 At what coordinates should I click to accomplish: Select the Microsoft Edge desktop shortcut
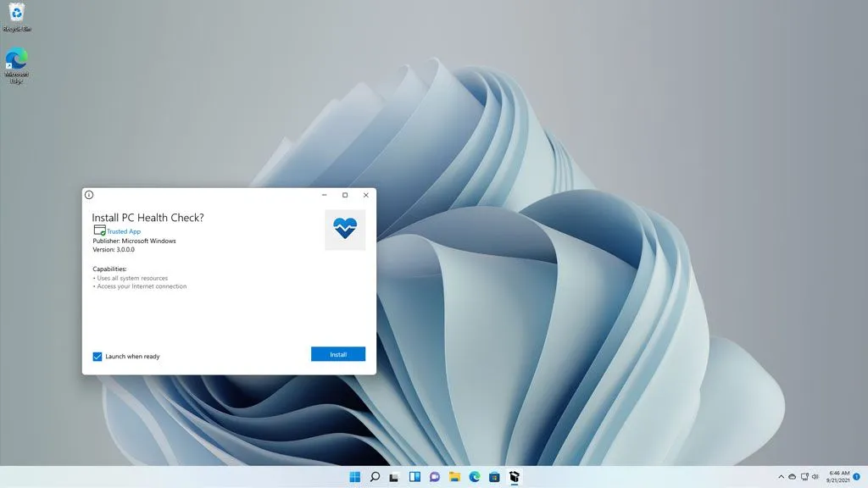pos(16,65)
